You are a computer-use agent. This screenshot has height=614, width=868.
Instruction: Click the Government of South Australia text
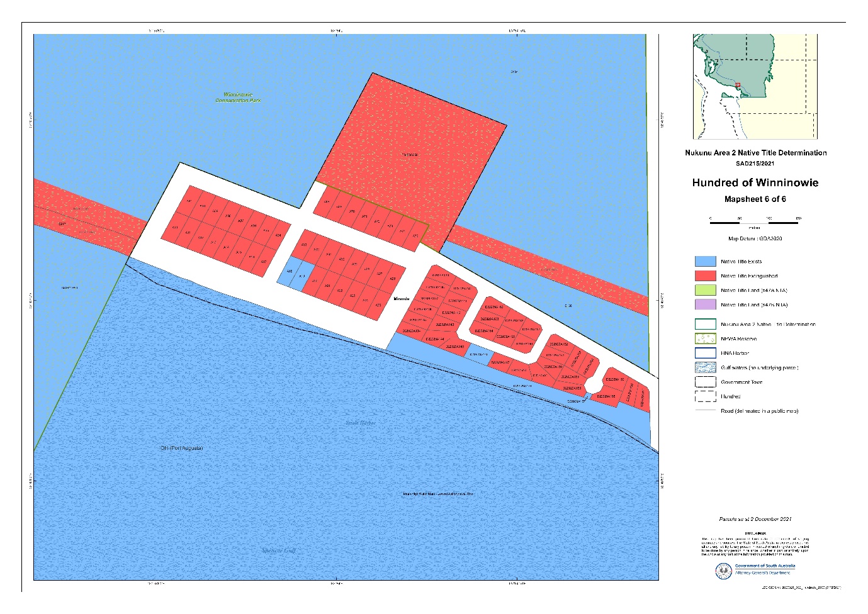[765, 566]
